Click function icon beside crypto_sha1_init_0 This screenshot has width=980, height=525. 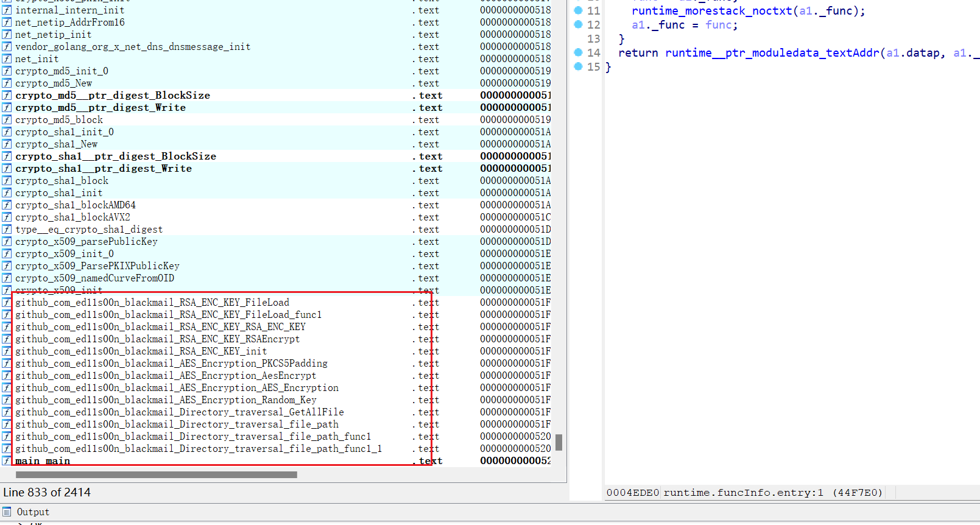click(x=7, y=132)
